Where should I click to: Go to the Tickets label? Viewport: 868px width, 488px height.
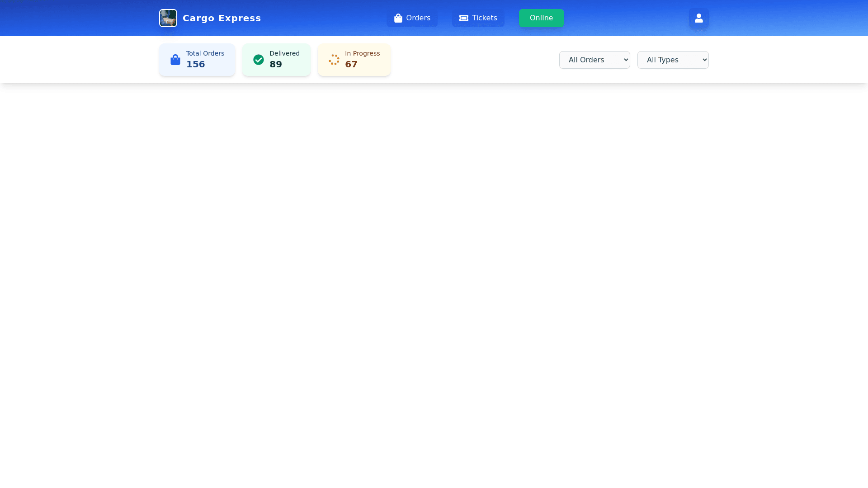point(484,18)
